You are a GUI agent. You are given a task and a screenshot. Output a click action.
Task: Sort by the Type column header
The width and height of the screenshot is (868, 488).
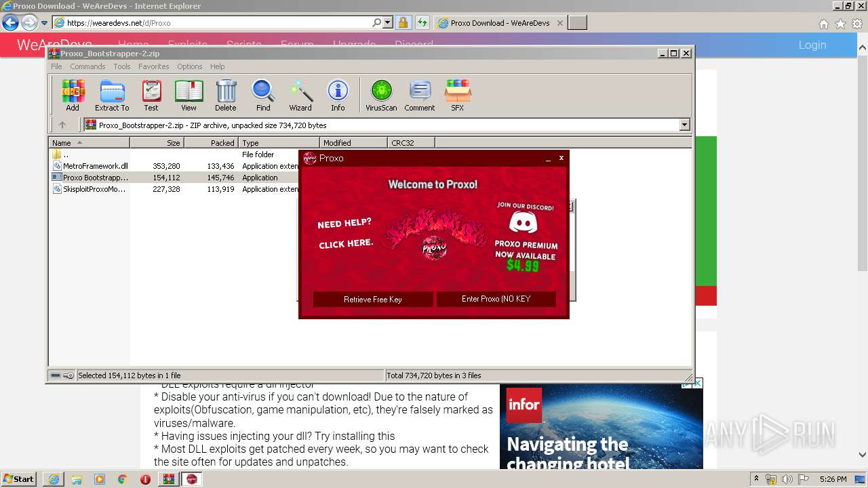(279, 143)
